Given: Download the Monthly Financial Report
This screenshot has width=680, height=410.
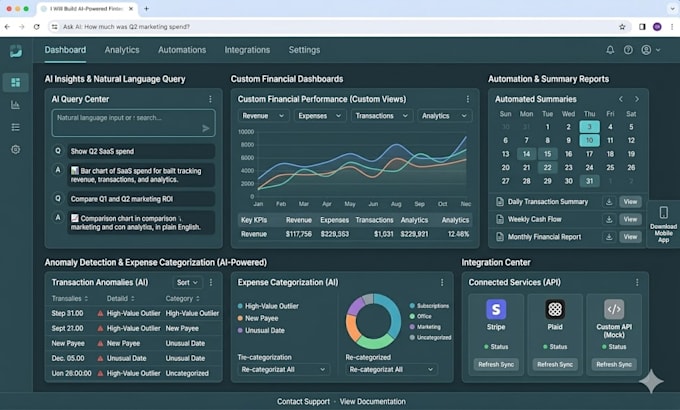Looking at the screenshot, I should click(609, 237).
